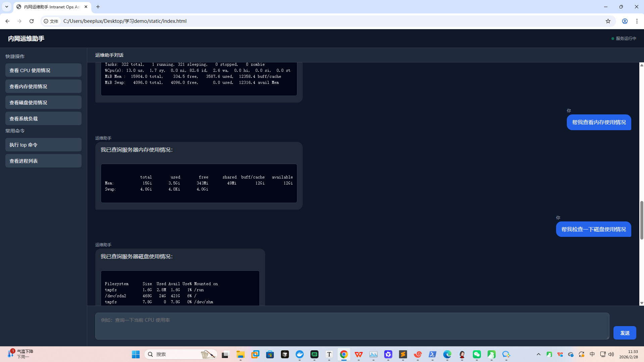
Task: Open the volume control in system tray
Action: [611, 354]
